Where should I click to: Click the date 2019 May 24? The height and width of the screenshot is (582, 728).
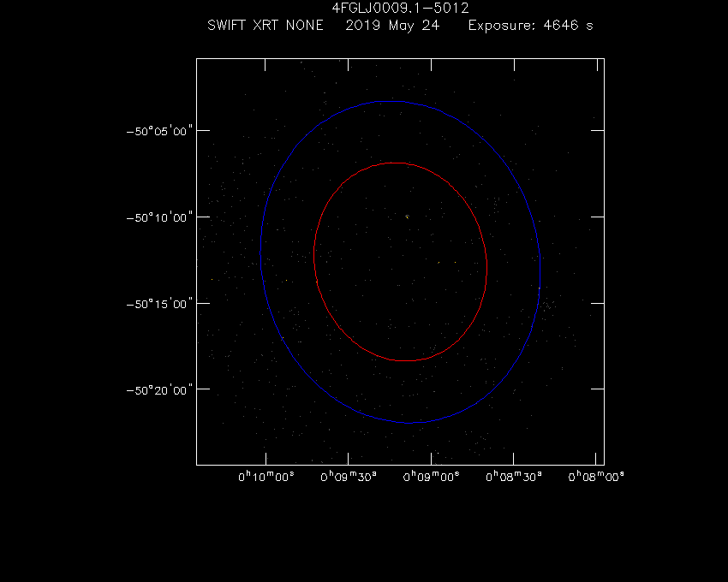pyautogui.click(x=392, y=26)
